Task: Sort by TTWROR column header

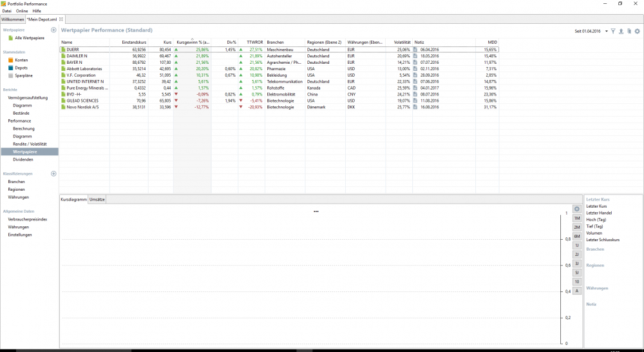Action: [x=251, y=43]
